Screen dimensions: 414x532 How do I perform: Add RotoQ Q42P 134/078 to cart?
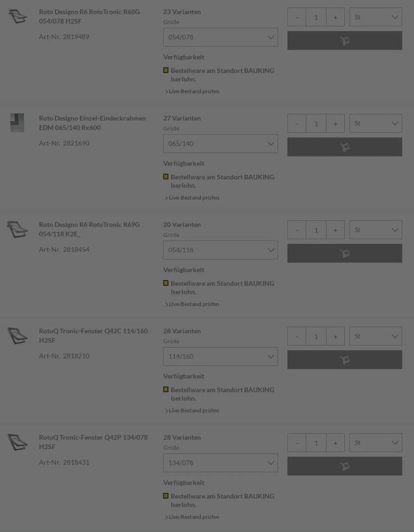tap(344, 466)
